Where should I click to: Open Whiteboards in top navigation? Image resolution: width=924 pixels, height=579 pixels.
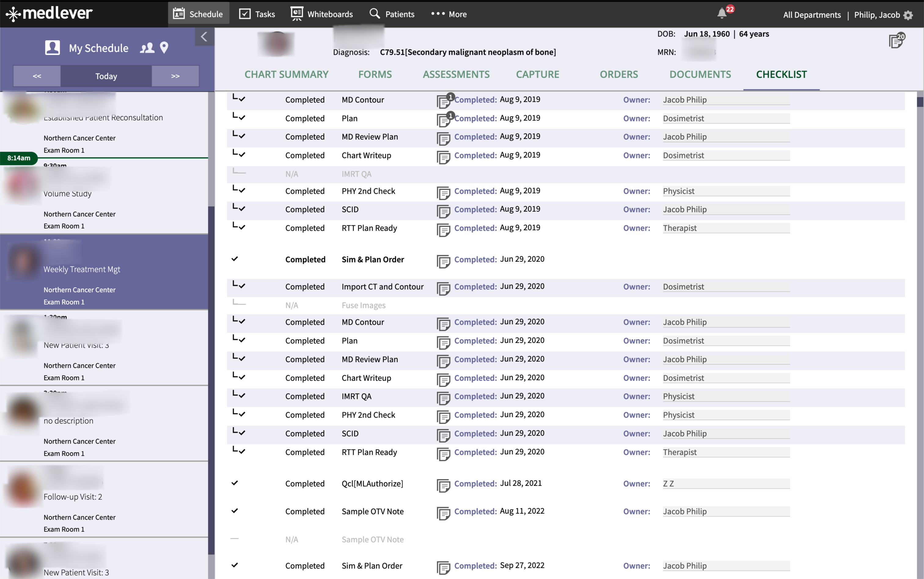coord(322,14)
